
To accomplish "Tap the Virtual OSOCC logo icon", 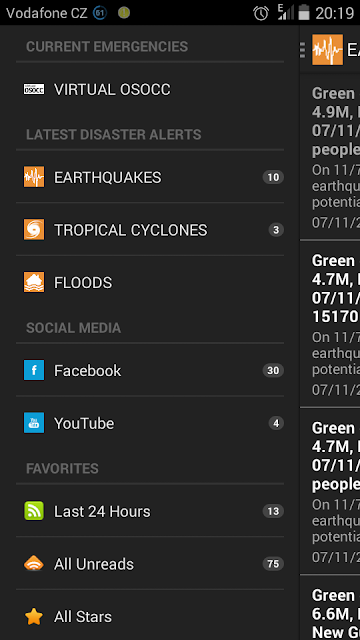I will (34, 89).
